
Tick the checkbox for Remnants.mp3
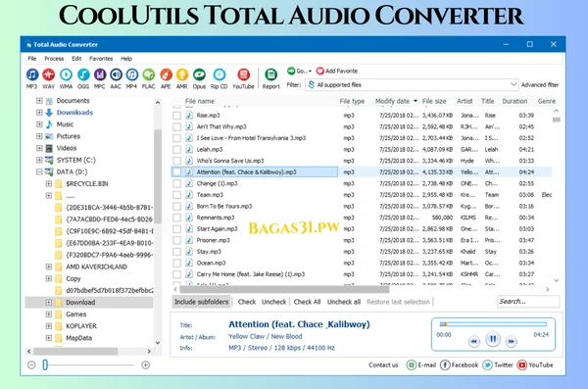click(176, 218)
